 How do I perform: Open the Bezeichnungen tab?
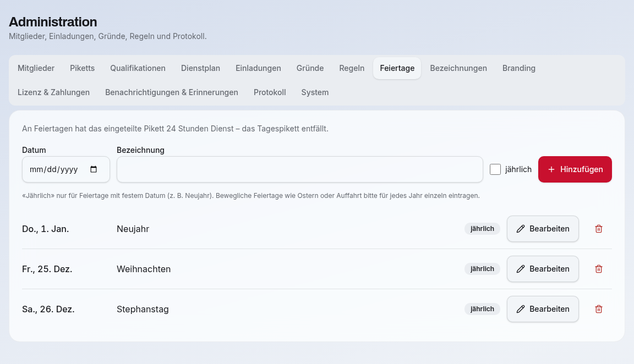(458, 68)
